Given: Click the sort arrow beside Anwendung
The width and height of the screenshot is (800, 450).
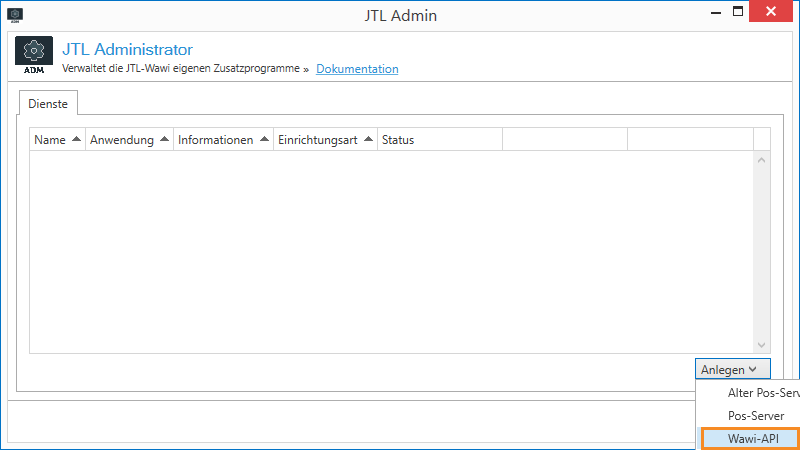Looking at the screenshot, I should (164, 140).
